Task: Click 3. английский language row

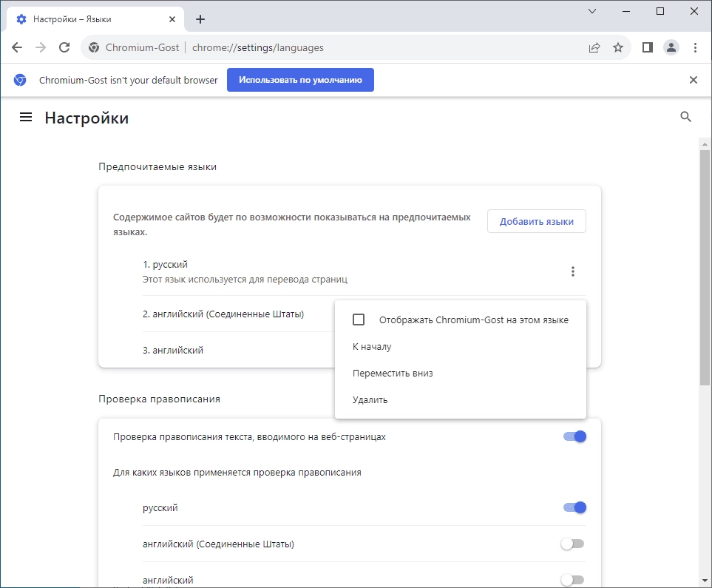Action: click(238, 350)
